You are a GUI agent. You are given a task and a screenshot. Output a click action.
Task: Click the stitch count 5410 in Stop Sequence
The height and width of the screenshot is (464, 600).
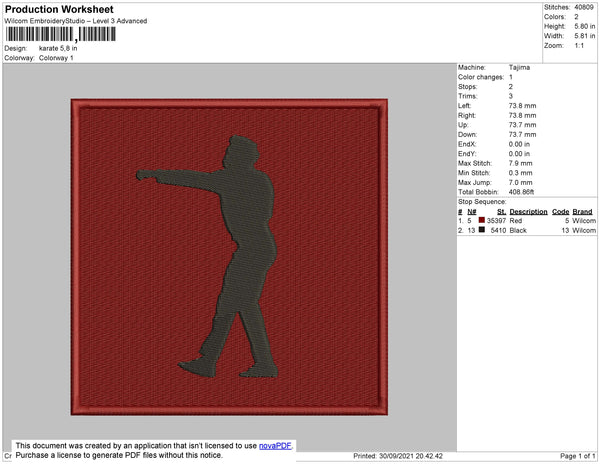point(498,230)
